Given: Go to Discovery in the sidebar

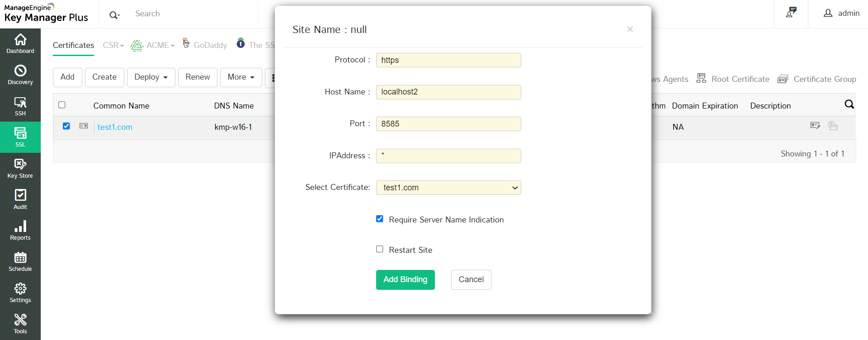Looking at the screenshot, I should 20,75.
